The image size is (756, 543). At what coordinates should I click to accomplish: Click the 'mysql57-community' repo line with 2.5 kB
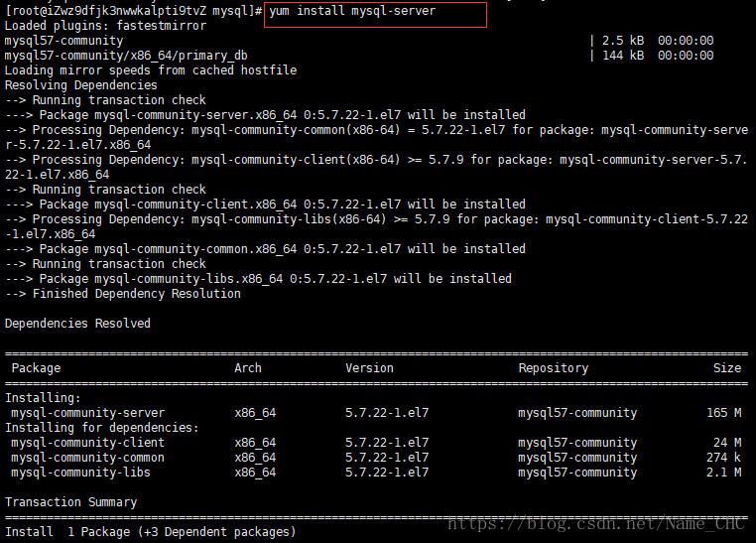pyautogui.click(x=359, y=41)
